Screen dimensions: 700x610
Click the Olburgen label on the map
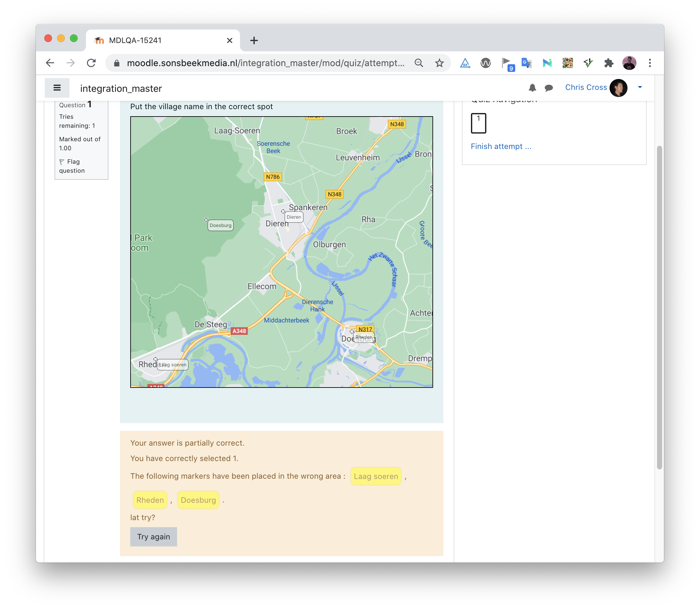pyautogui.click(x=329, y=245)
